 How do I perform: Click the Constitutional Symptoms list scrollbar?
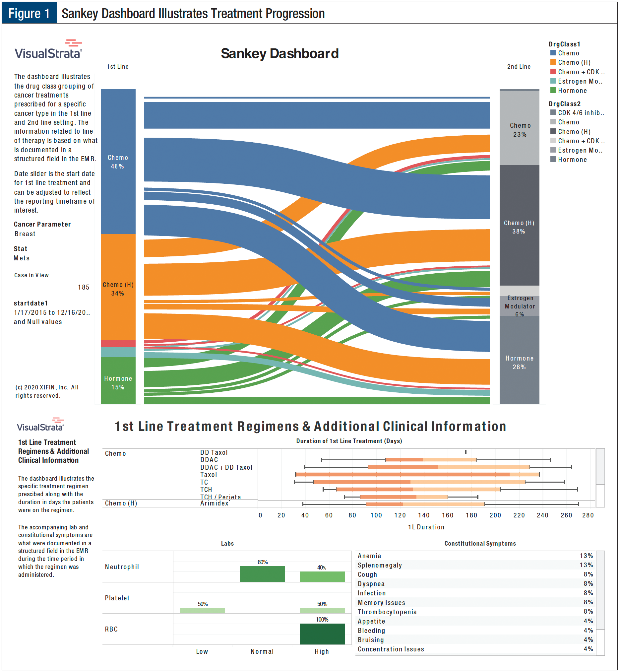(x=600, y=590)
